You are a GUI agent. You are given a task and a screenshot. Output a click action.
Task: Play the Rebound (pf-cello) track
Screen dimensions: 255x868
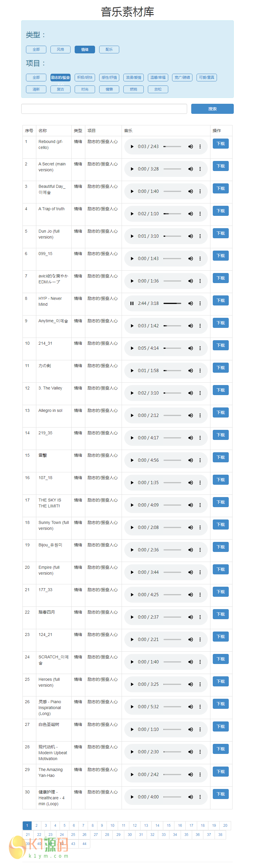pos(132,147)
